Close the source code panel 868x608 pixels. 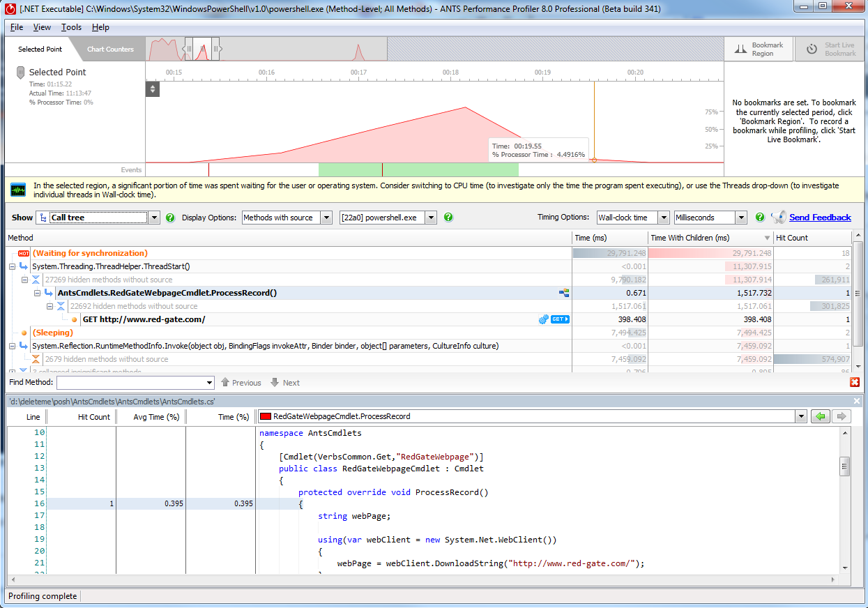pos(858,401)
